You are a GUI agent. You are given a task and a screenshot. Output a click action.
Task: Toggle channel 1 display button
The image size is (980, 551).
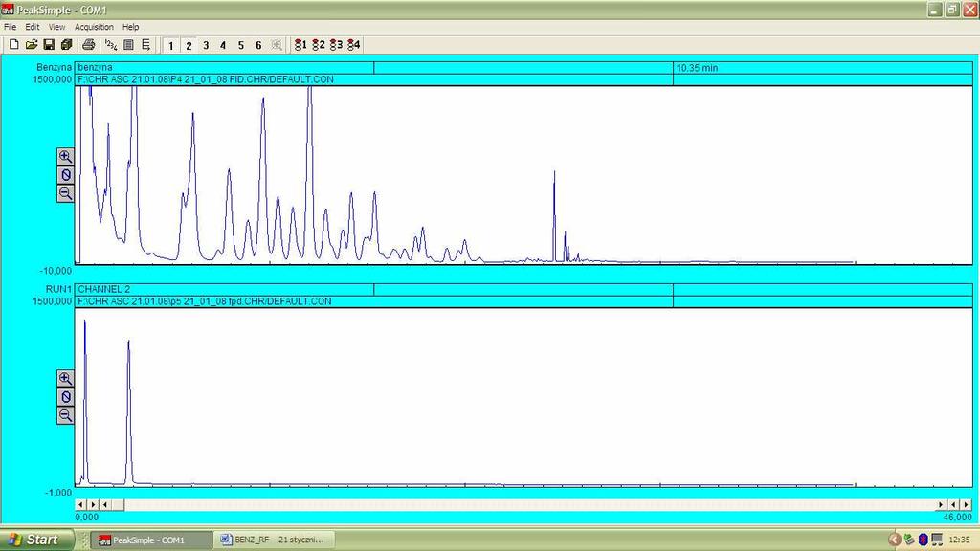coord(170,45)
